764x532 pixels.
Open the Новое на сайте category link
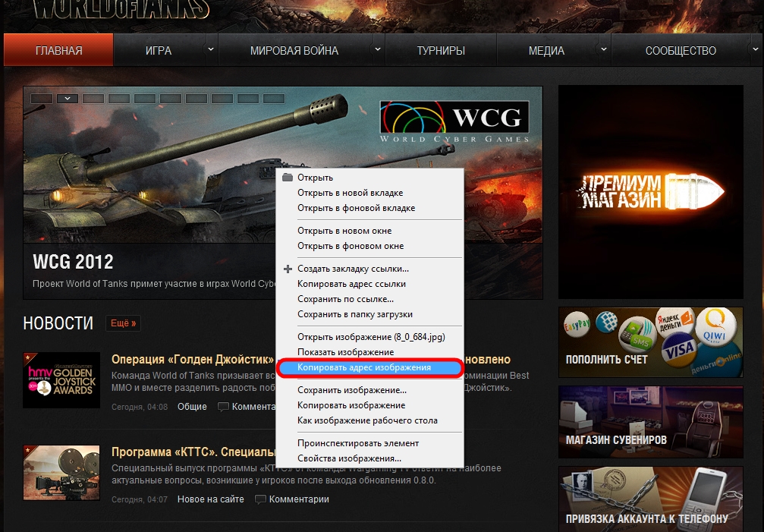210,499
